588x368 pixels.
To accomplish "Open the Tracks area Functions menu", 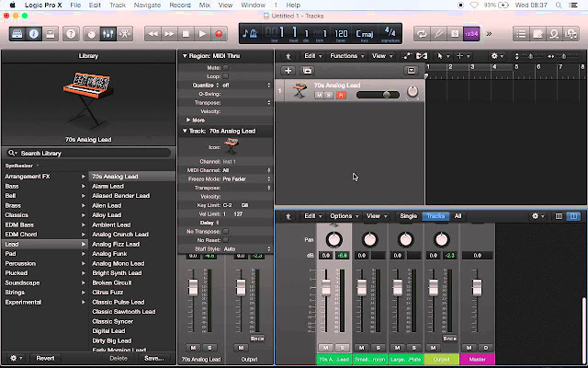I will [346, 56].
